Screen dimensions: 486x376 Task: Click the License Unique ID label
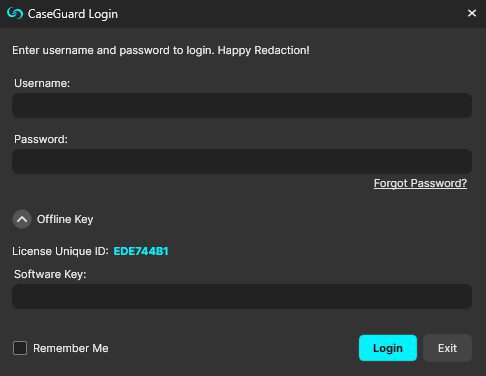click(60, 251)
